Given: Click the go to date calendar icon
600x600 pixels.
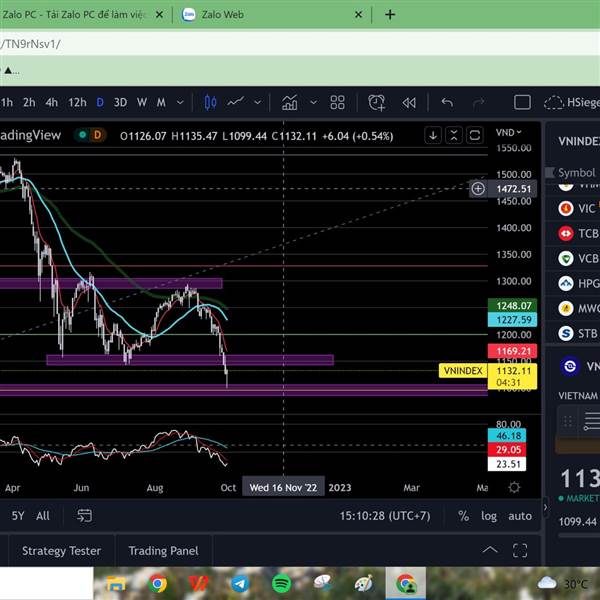Looking at the screenshot, I should tap(84, 516).
